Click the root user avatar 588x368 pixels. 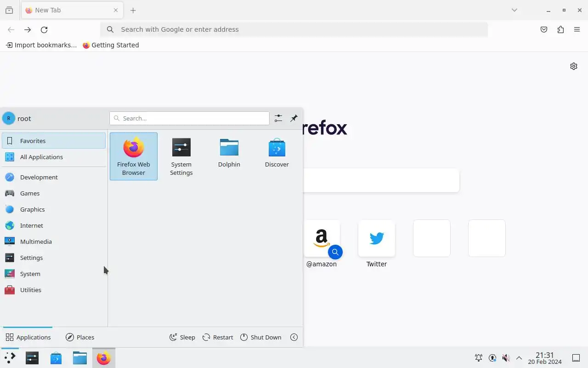(9, 118)
